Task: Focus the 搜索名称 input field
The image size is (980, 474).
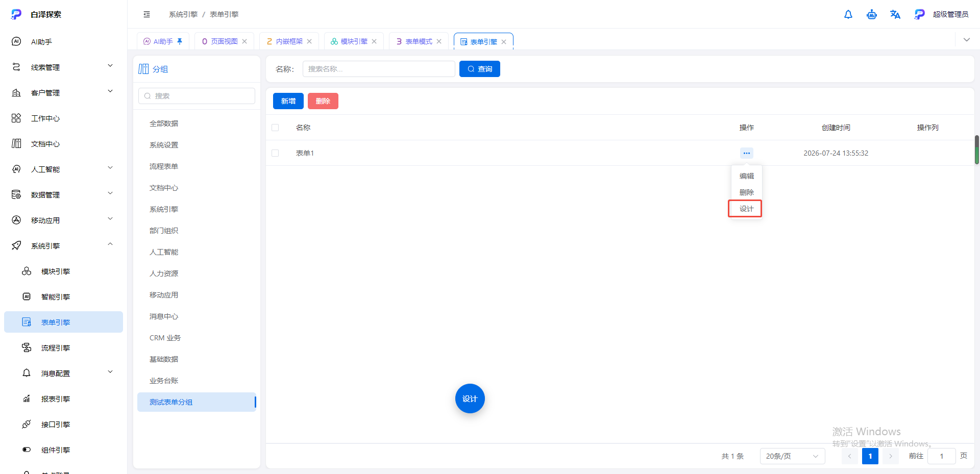Action: [379, 69]
